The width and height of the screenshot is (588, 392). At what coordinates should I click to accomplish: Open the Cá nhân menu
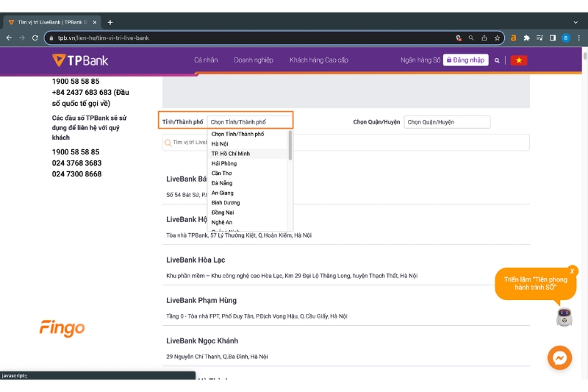coord(206,60)
